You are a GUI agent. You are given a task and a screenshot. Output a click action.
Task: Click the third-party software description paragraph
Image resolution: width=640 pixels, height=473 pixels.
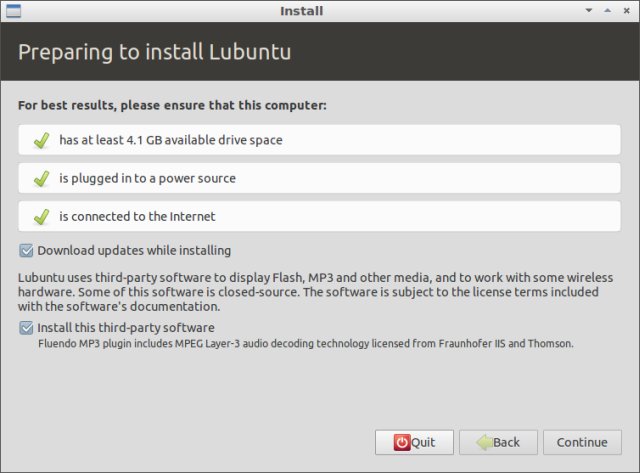point(316,292)
